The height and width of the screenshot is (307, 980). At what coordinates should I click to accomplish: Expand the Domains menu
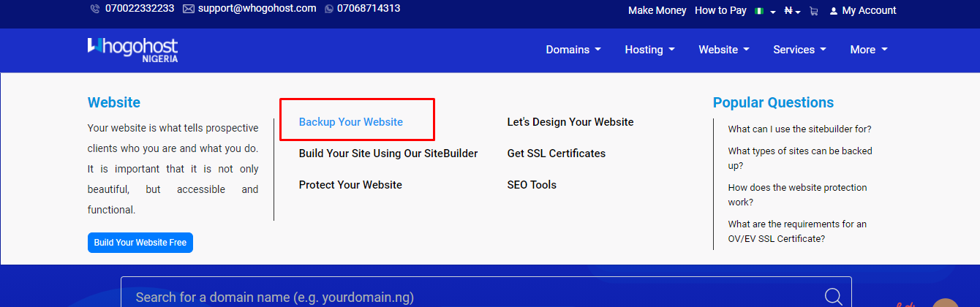click(573, 50)
